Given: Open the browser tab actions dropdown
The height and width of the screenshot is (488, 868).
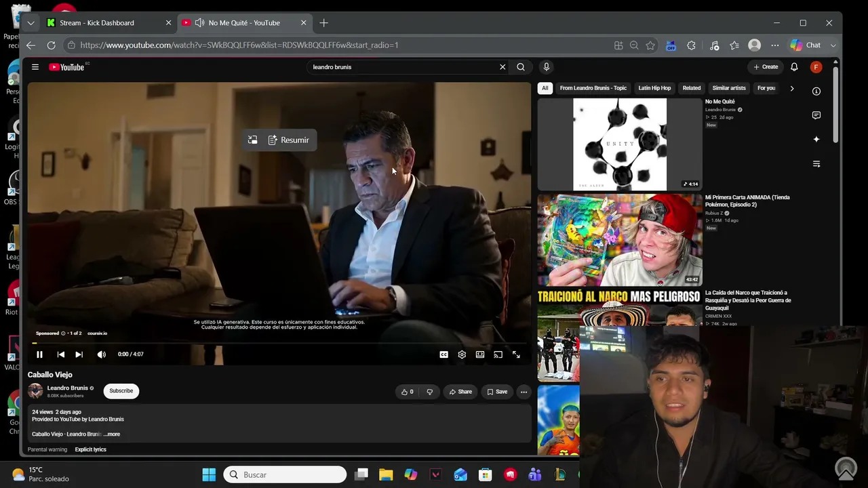Looking at the screenshot, I should 31,23.
